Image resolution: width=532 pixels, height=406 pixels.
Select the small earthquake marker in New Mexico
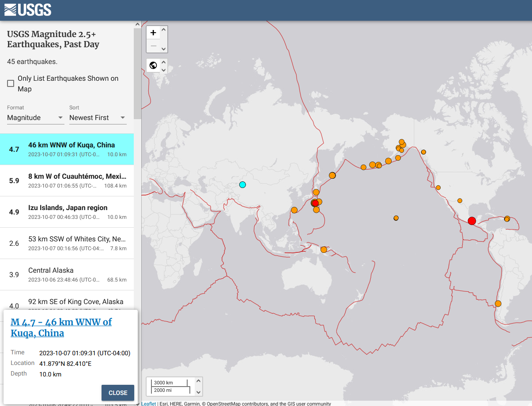point(460,201)
